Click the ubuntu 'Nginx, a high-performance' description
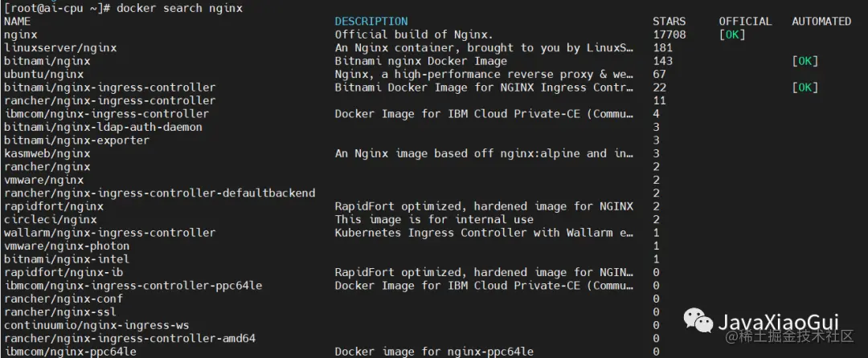Screen dimensions: 868x358 coord(484,75)
